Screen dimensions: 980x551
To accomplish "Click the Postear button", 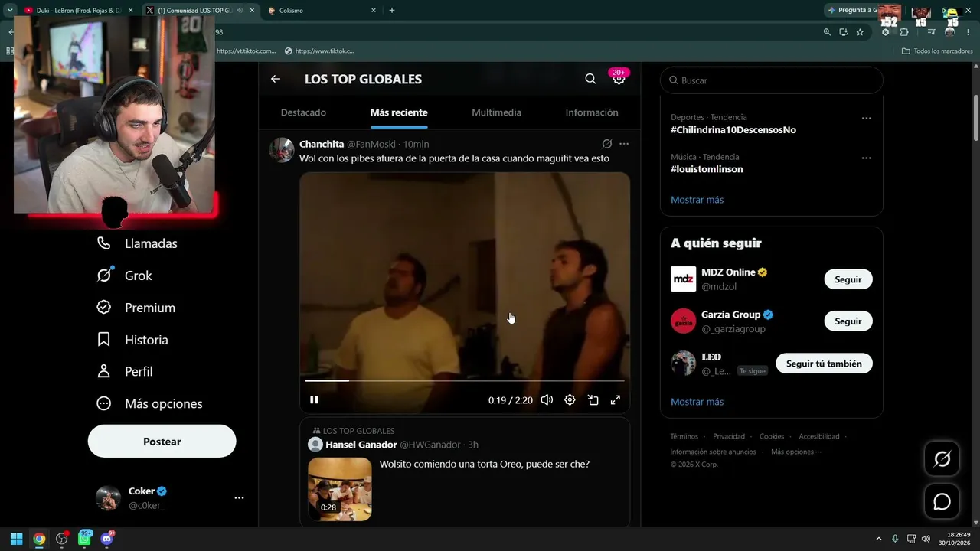I will [x=162, y=442].
